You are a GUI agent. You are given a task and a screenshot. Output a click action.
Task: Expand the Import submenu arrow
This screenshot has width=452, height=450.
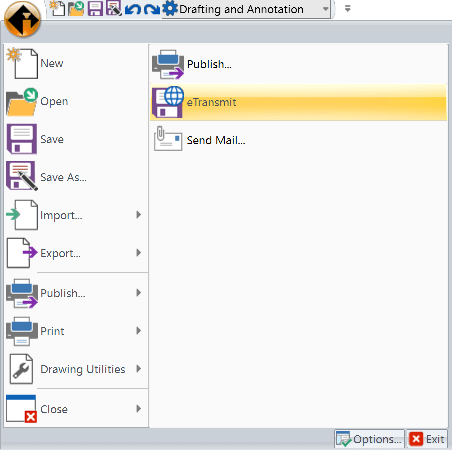pos(139,215)
